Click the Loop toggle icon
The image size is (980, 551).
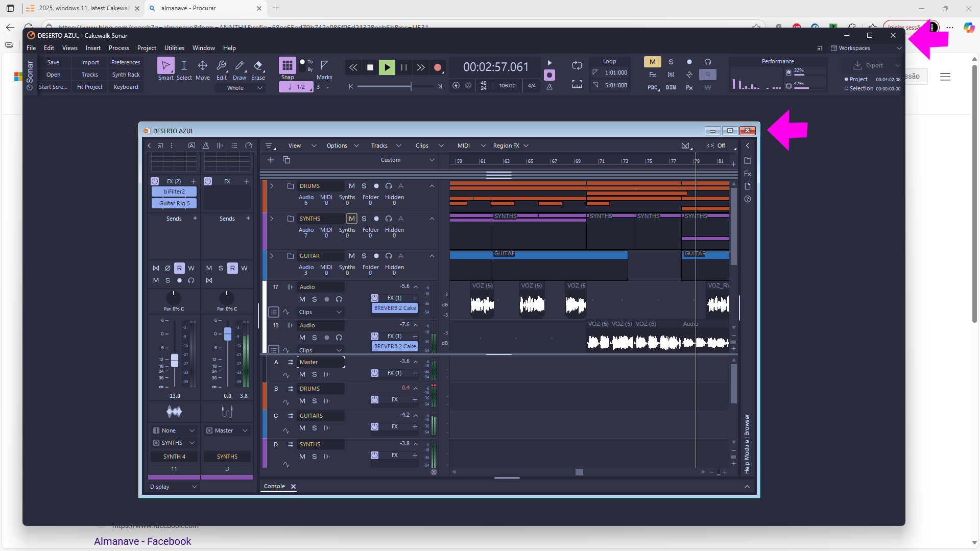(577, 65)
